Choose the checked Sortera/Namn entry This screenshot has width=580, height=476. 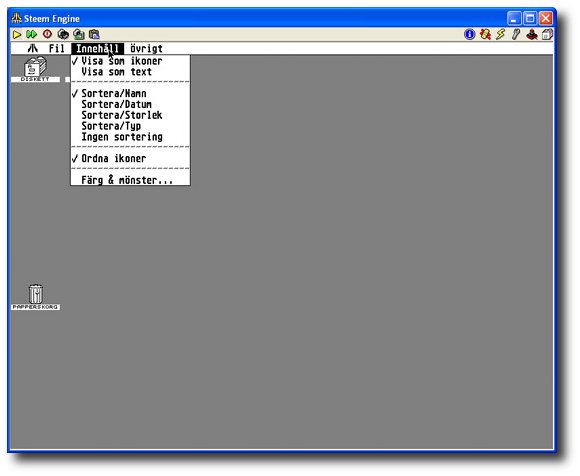click(x=130, y=93)
